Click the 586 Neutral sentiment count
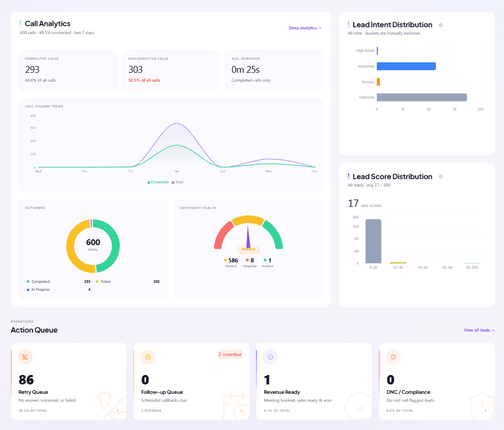 click(x=233, y=260)
